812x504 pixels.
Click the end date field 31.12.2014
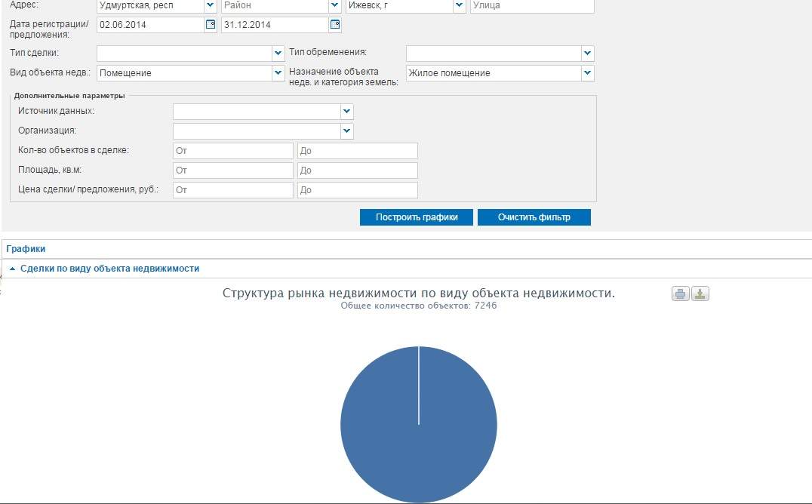pos(275,25)
